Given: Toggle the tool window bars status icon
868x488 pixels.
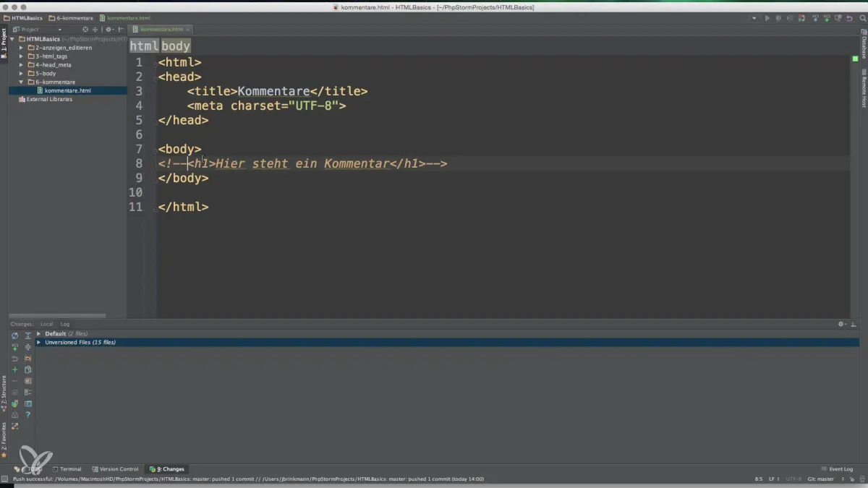Looking at the screenshot, I should [4, 479].
